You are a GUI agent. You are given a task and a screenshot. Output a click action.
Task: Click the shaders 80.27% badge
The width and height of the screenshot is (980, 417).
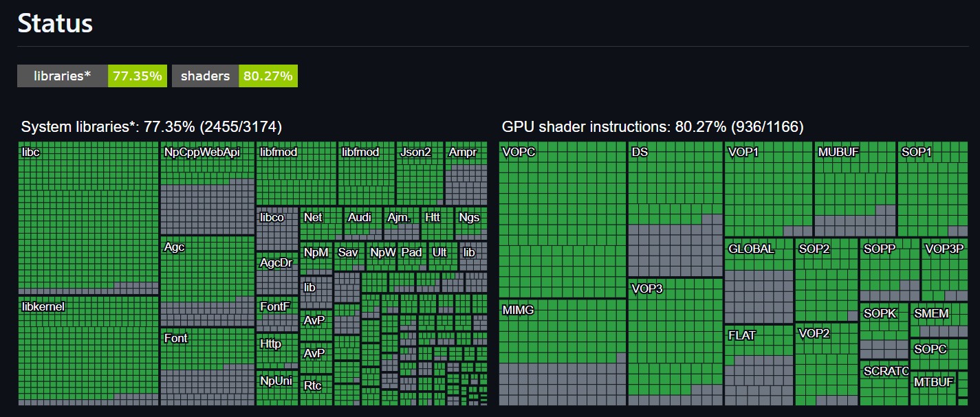click(235, 76)
